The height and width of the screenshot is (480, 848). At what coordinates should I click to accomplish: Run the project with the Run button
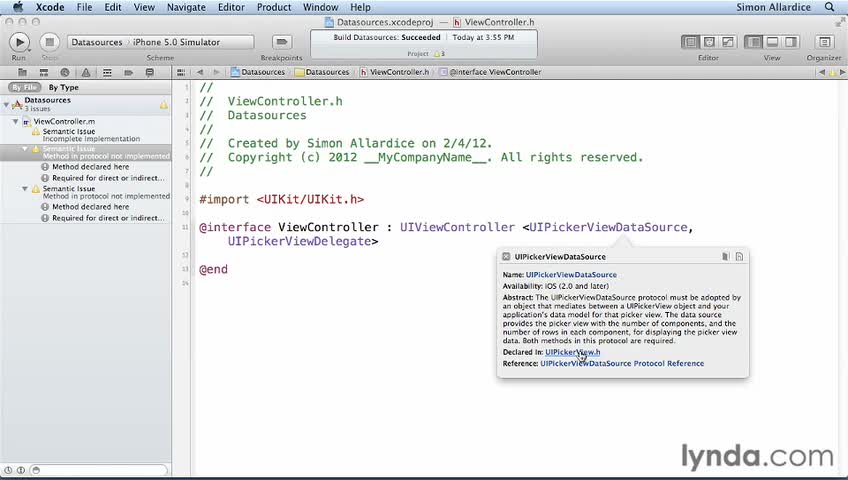[x=19, y=42]
